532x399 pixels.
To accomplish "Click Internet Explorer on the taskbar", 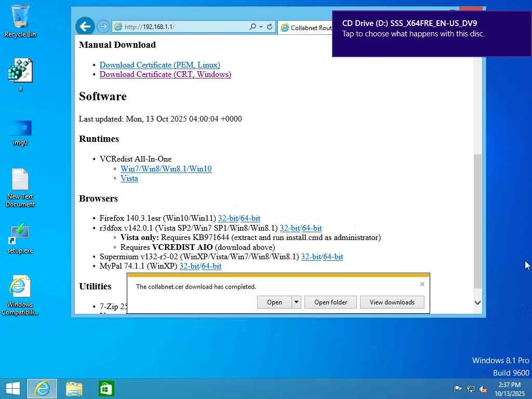I will click(x=42, y=389).
